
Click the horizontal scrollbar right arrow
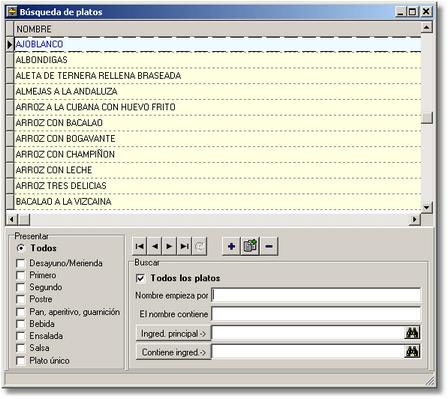point(415,219)
